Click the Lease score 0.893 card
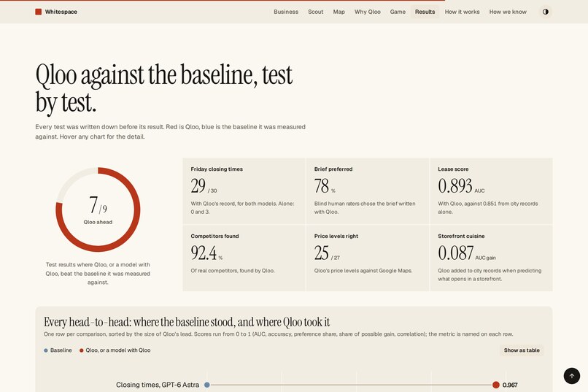 [x=491, y=191]
